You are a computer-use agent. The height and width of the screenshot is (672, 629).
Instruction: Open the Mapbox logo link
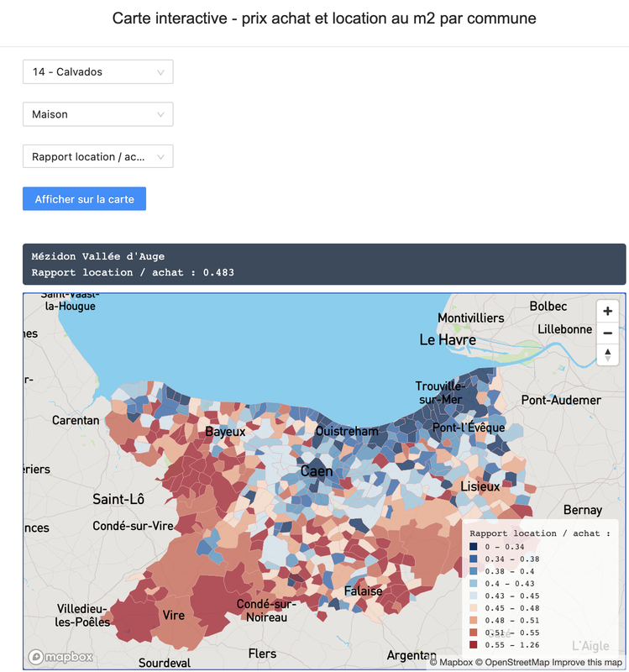point(60,657)
